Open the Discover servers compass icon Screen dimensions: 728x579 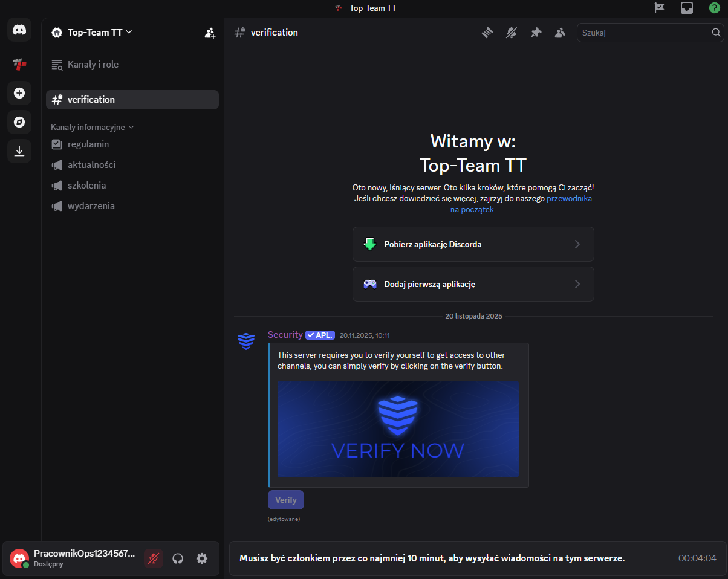19,122
